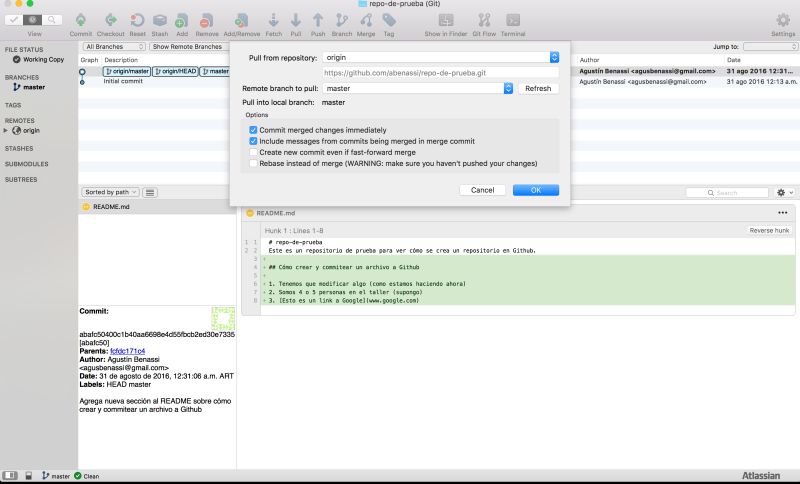800x484 pixels.
Task: Click the Stash toolbar icon
Action: coord(160,21)
